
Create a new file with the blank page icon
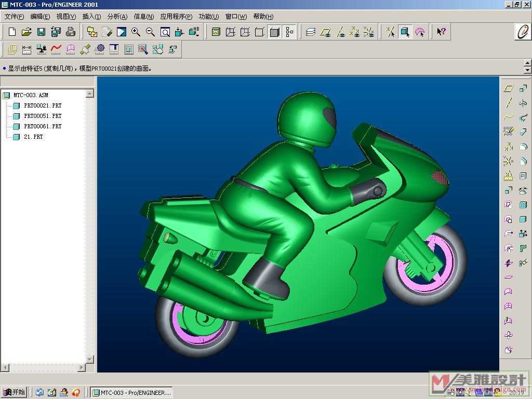(x=12, y=32)
